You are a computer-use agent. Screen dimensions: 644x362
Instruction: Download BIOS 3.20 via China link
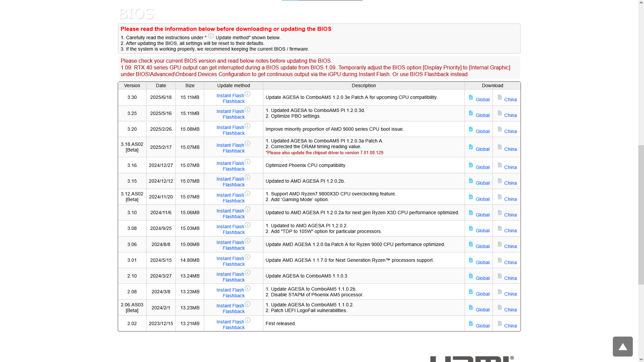point(510,131)
